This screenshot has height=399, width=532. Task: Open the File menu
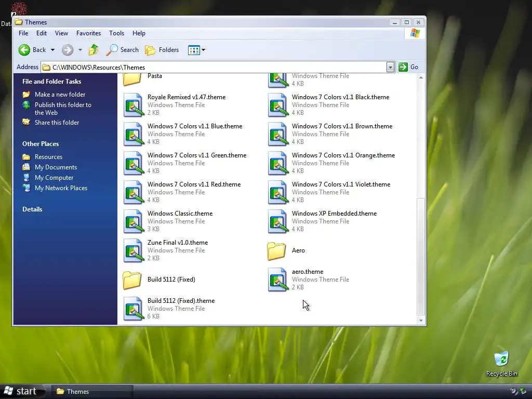point(23,33)
